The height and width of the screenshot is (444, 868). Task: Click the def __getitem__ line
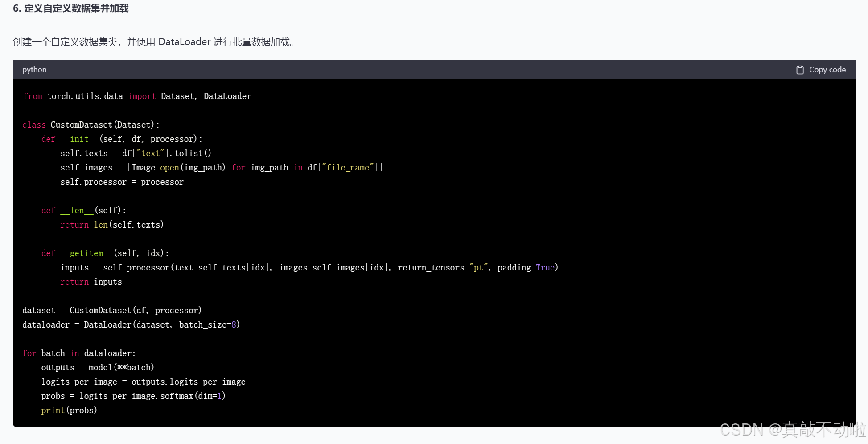tap(105, 253)
